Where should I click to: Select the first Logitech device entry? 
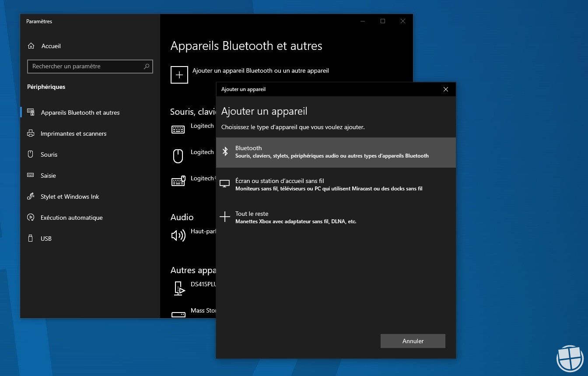(193, 130)
